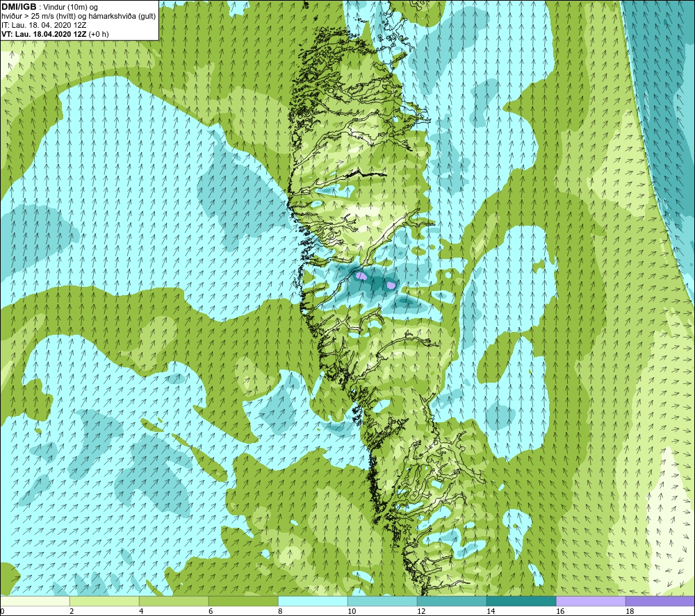Choose the 14–16 m/s dark teal swatch
This screenshot has width=695, height=616.
pyautogui.click(x=521, y=601)
